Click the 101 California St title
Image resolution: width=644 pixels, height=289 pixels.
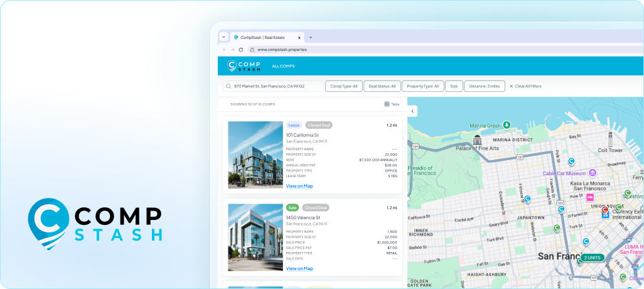303,135
